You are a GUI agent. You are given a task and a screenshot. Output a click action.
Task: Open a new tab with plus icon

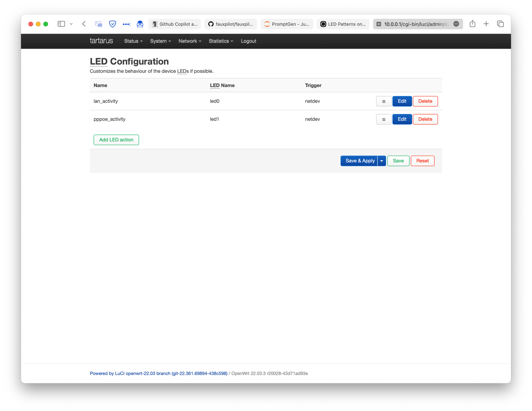(x=486, y=24)
